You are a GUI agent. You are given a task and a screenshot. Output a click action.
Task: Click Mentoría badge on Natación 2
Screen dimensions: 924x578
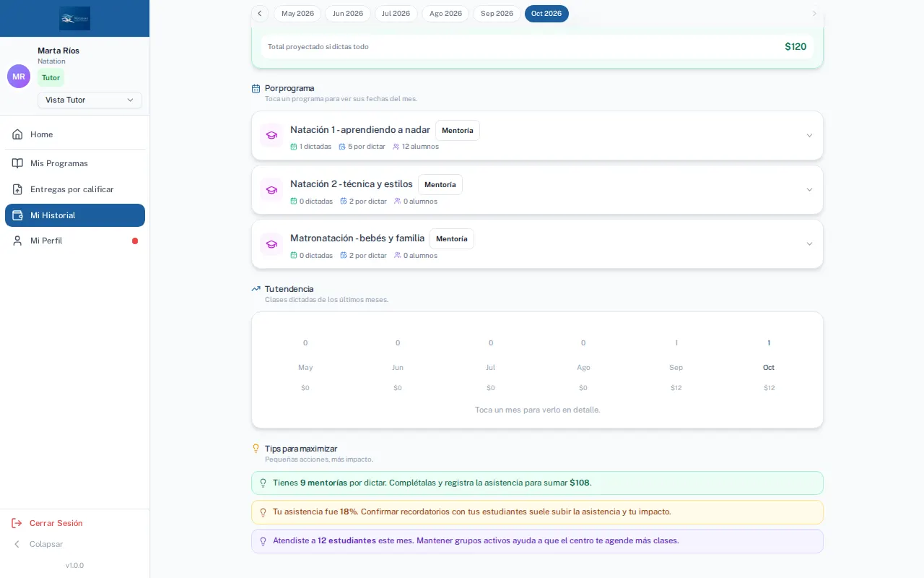pyautogui.click(x=440, y=185)
